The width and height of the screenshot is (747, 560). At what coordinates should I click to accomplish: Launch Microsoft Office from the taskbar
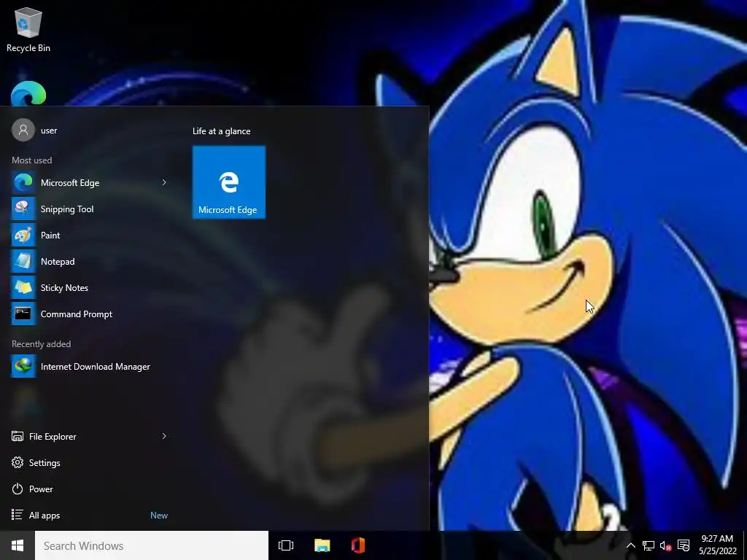[358, 545]
